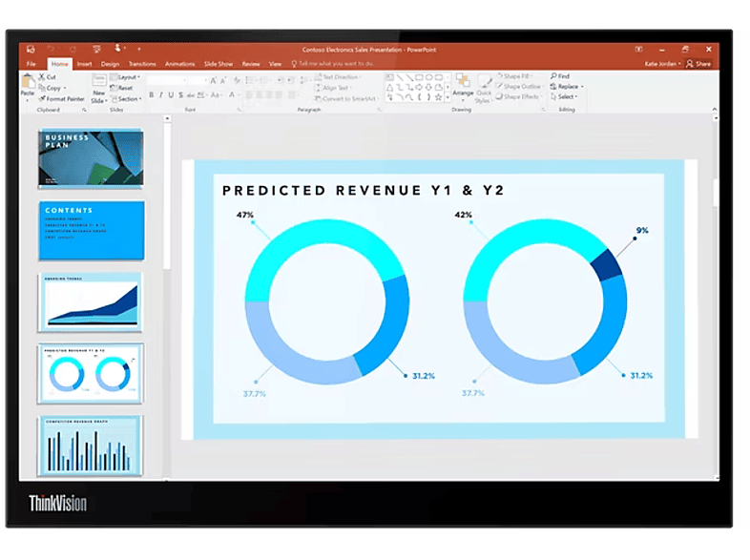Click the Save icon in title bar
The width and height of the screenshot is (750, 560).
(31, 50)
